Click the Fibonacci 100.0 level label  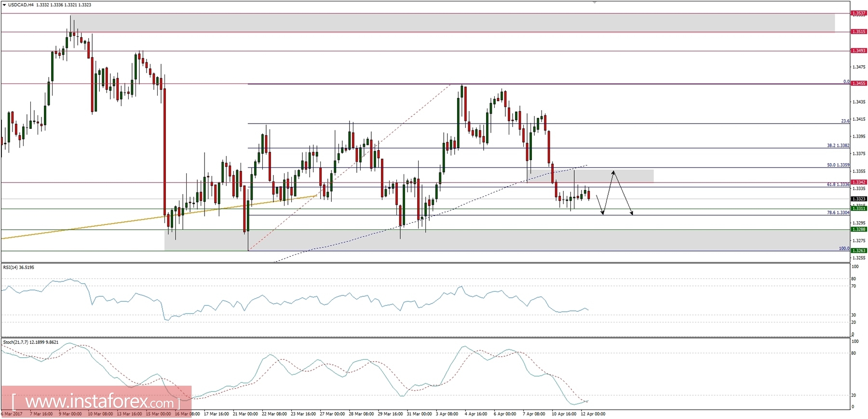(844, 249)
